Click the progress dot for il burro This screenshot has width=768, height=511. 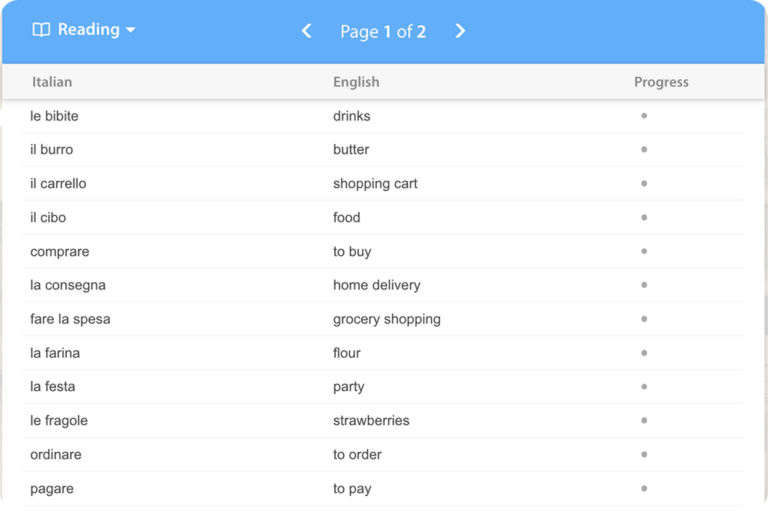pyautogui.click(x=644, y=150)
